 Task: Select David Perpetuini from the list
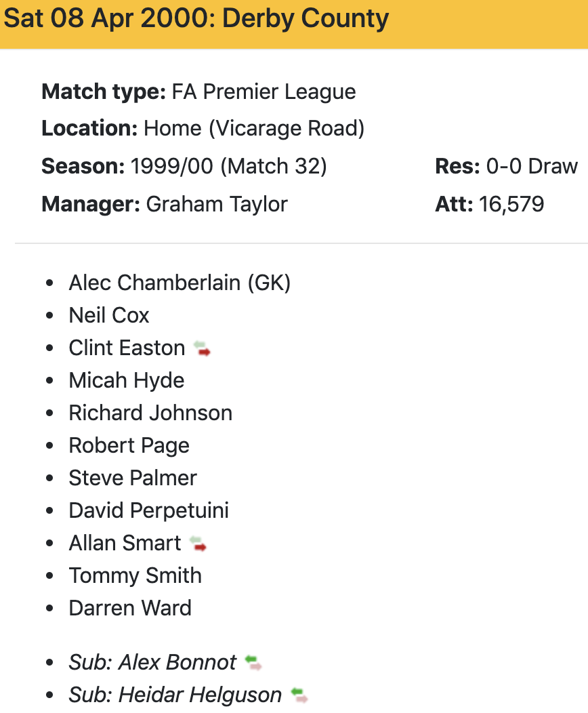click(149, 510)
